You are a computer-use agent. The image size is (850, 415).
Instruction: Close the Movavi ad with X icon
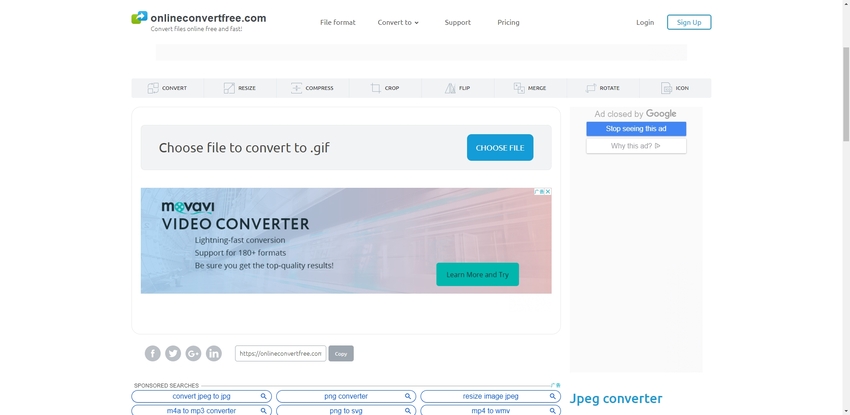(x=548, y=191)
